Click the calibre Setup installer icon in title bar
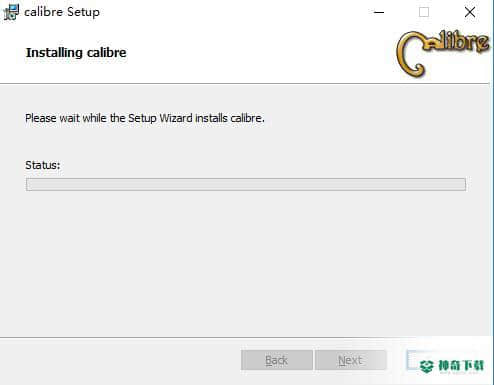This screenshot has width=494, height=385. [11, 12]
